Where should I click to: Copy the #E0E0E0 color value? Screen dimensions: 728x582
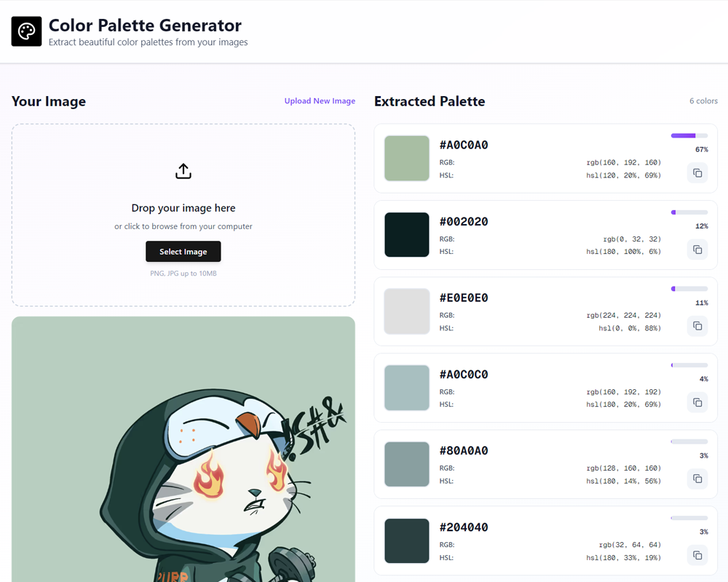(697, 326)
